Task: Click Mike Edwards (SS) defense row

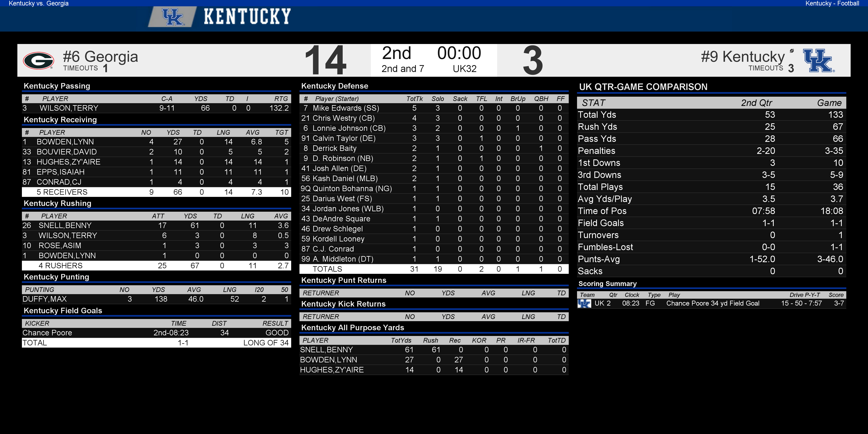Action: [434, 108]
